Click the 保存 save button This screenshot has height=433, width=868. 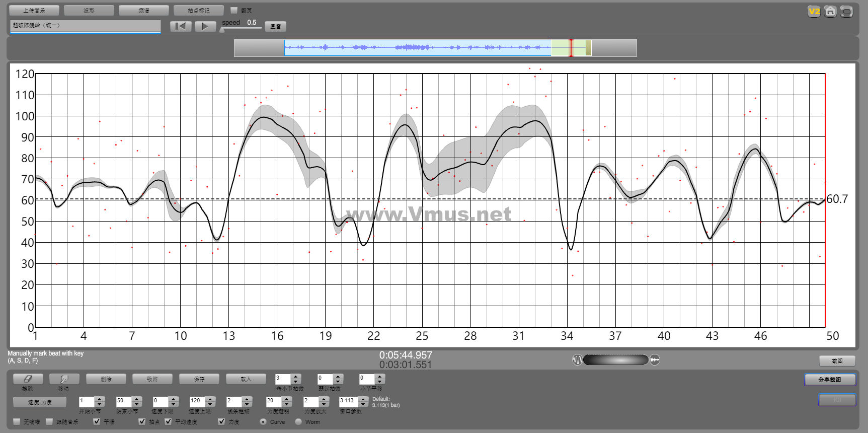point(199,379)
